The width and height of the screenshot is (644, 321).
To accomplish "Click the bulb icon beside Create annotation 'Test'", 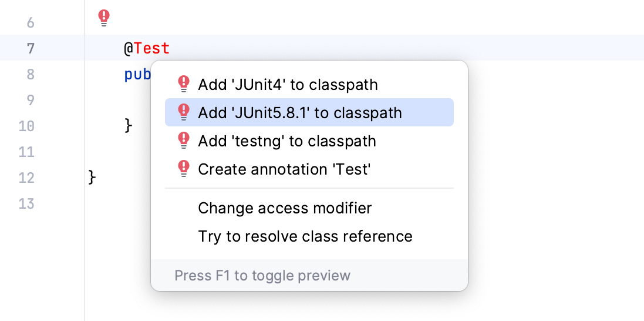I will 184,169.
